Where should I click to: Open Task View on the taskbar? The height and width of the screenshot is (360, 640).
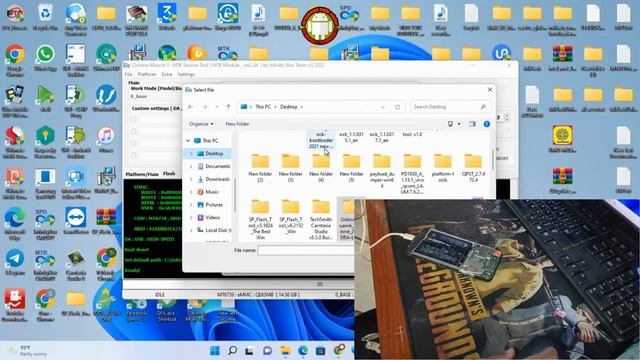249,350
